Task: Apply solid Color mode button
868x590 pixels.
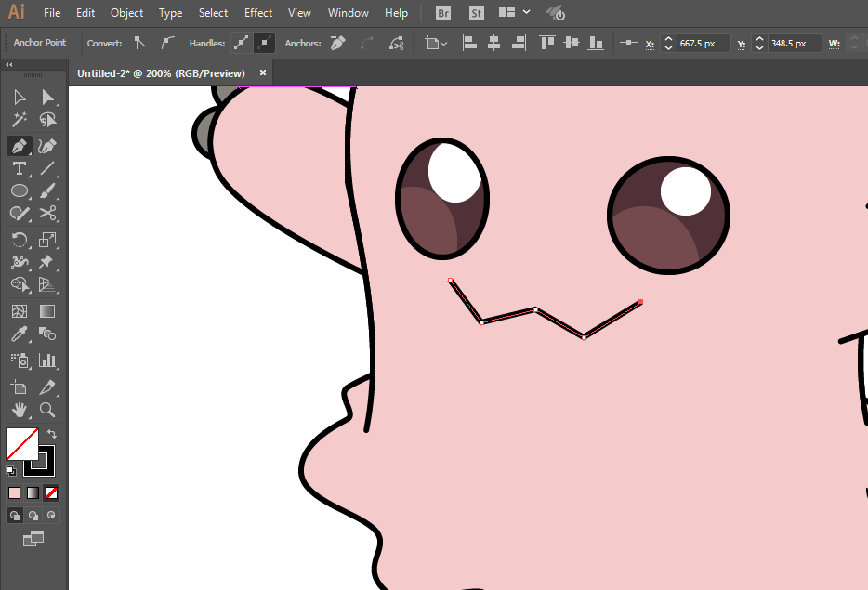Action: click(x=14, y=492)
